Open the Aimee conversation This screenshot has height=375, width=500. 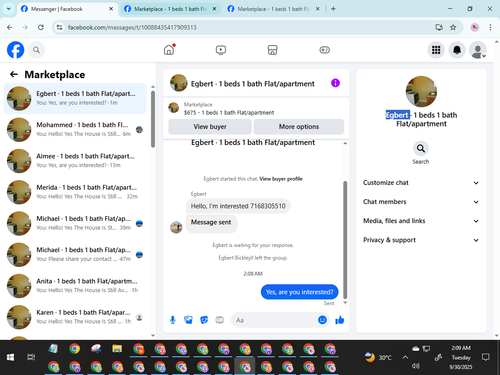(x=75, y=161)
